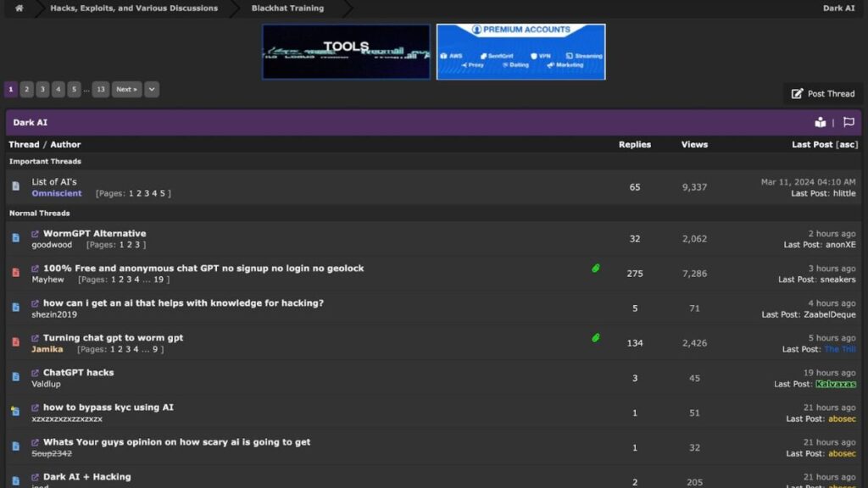This screenshot has height=488, width=868.
Task: Click the reader icon in Dark AI header
Action: [821, 122]
